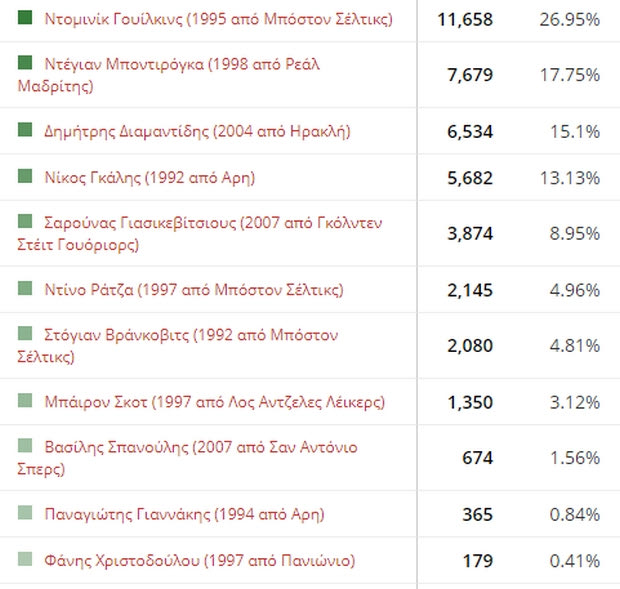Click the 6,534 votes figure
620x589 pixels.
470,132
